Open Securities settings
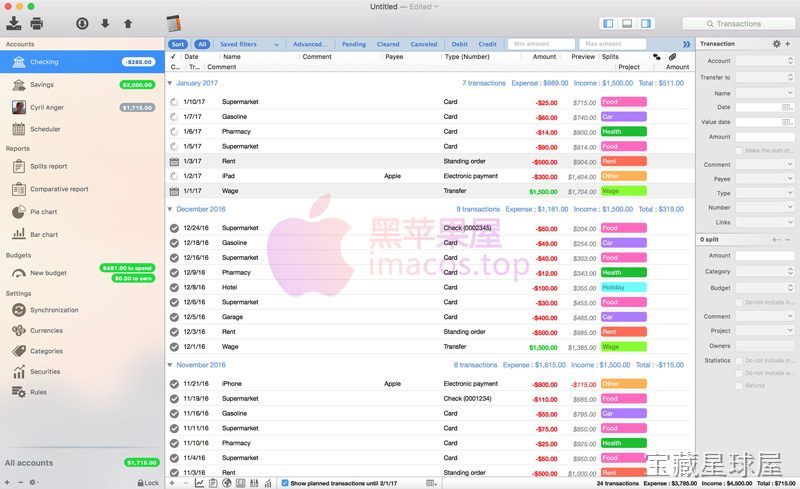Image resolution: width=800 pixels, height=489 pixels. click(82, 372)
